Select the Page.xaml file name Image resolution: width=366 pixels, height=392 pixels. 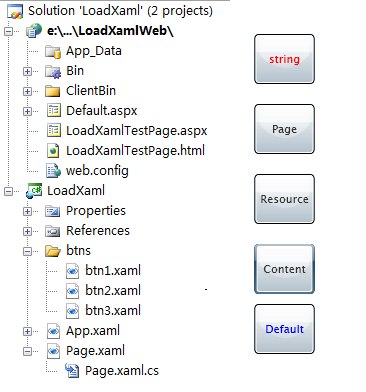coord(95,351)
